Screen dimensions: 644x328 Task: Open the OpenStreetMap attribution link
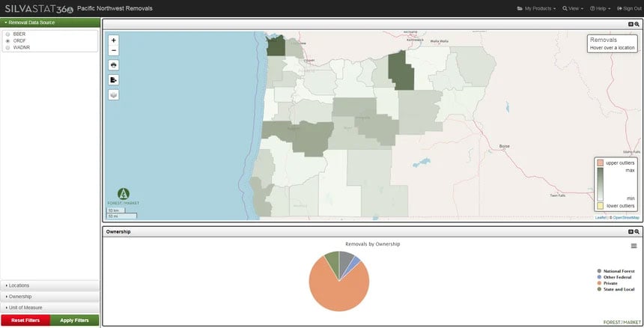pyautogui.click(x=626, y=218)
